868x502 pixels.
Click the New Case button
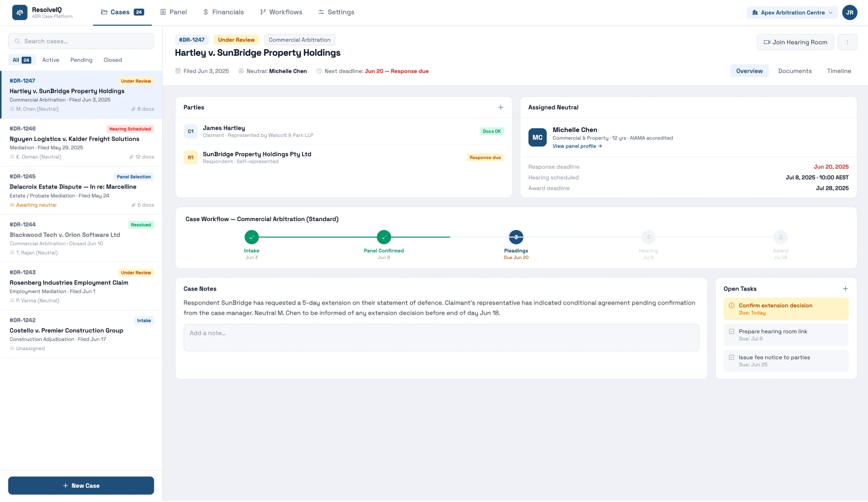pos(81,485)
